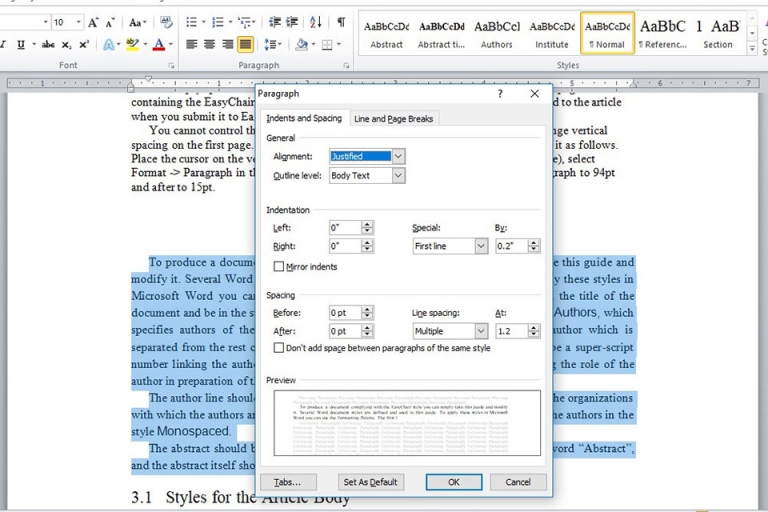
Task: Click the Clear Formatting icon
Action: coord(167,22)
